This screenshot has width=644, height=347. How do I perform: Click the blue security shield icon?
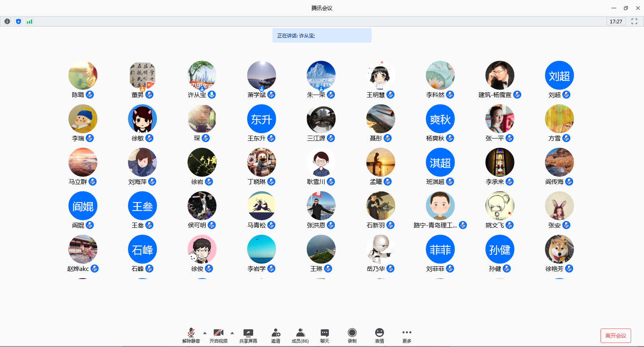(x=19, y=21)
